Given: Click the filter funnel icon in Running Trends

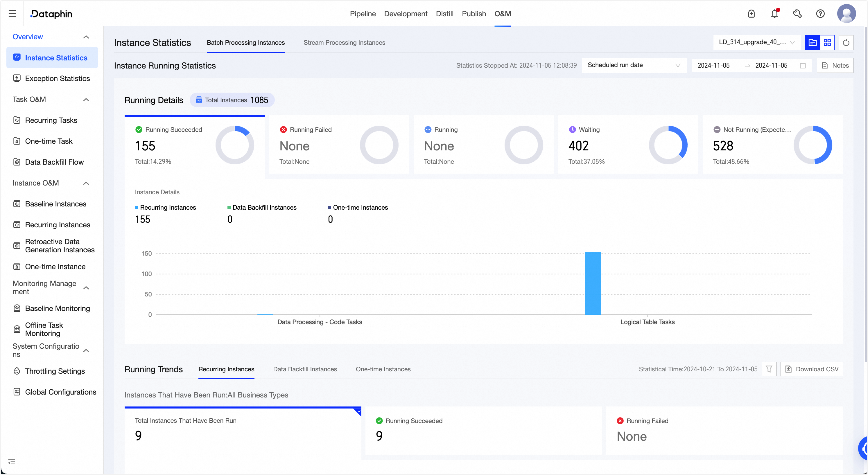Looking at the screenshot, I should pos(769,369).
